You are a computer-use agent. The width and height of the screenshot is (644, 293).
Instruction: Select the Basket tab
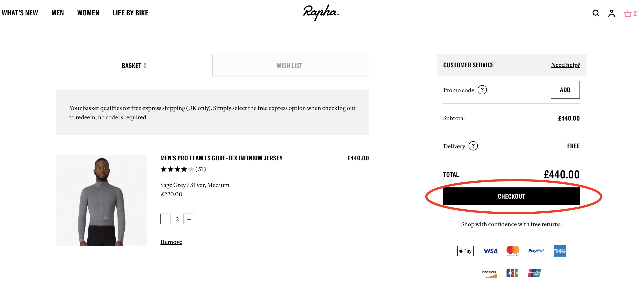click(134, 66)
